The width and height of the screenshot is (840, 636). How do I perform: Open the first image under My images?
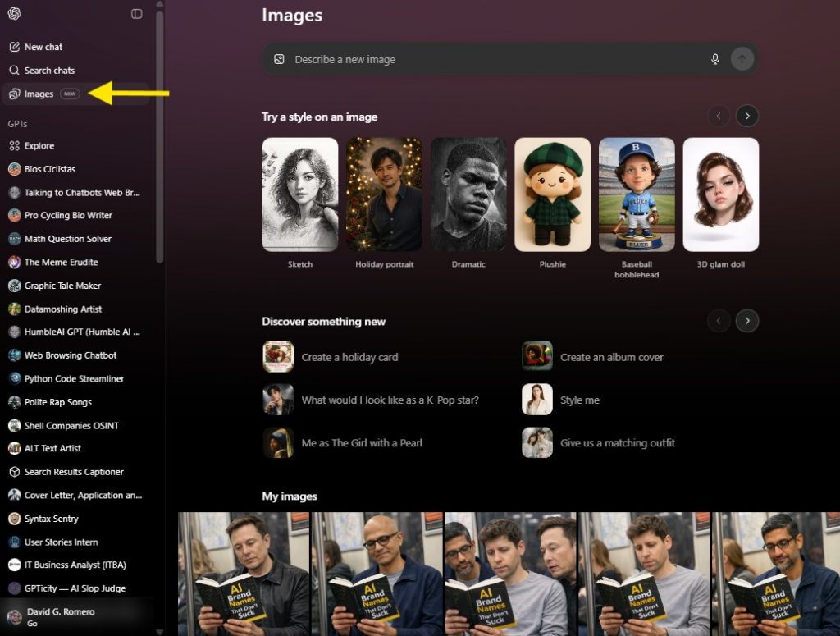click(243, 573)
